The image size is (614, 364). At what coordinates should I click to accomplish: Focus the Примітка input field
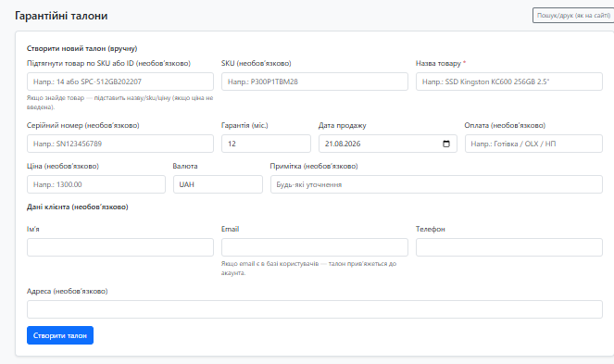click(436, 184)
